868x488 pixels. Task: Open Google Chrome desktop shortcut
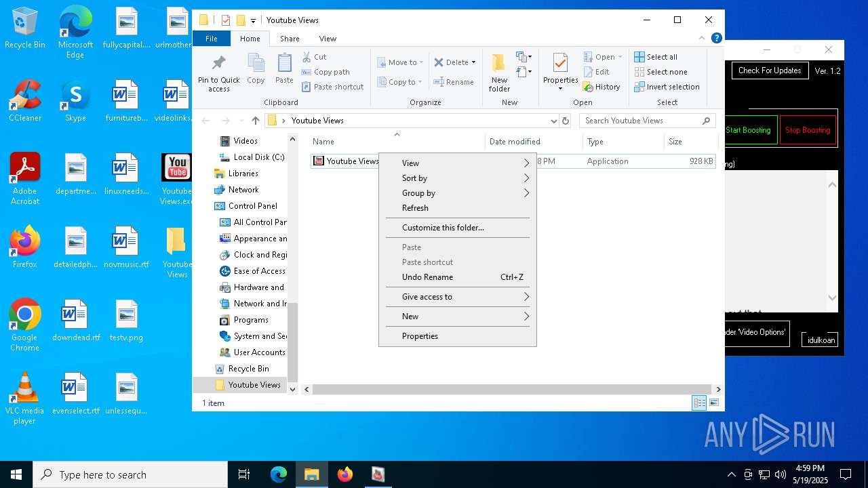(25, 325)
